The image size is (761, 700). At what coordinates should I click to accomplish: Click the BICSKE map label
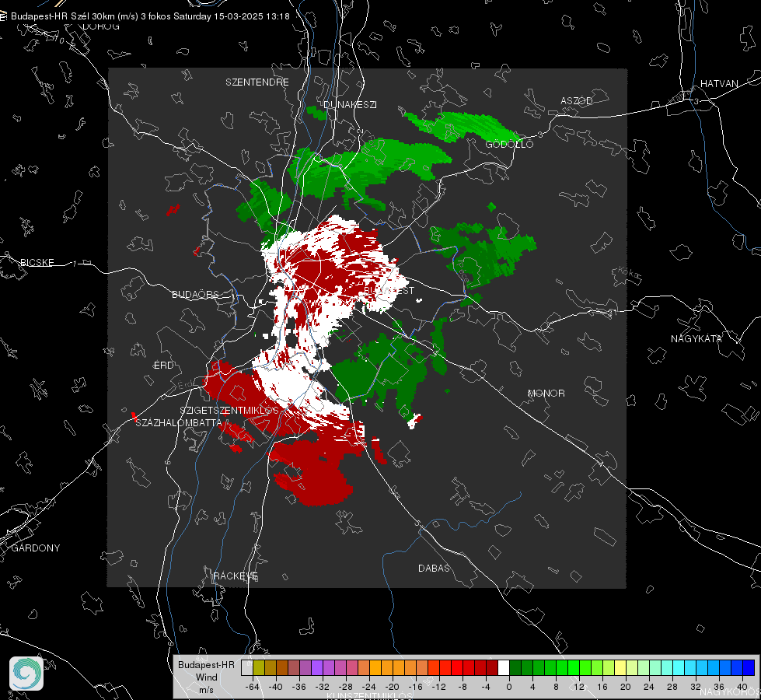37,263
